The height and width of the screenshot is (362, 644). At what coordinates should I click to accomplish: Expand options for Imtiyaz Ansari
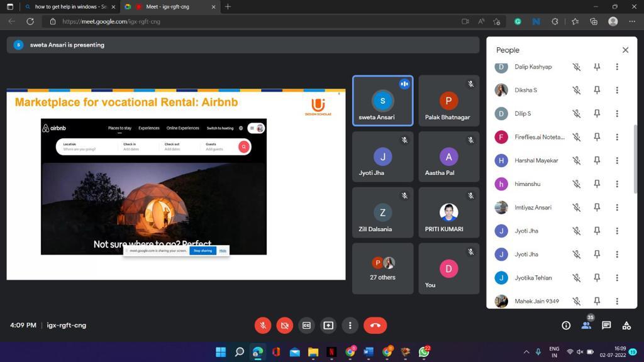[617, 207]
